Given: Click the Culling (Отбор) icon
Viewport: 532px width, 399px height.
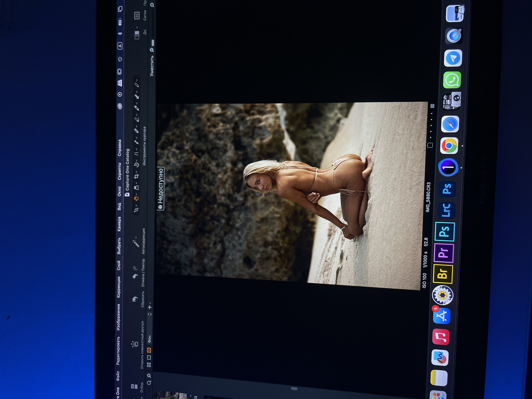Looking at the screenshot, I should pos(134,386).
